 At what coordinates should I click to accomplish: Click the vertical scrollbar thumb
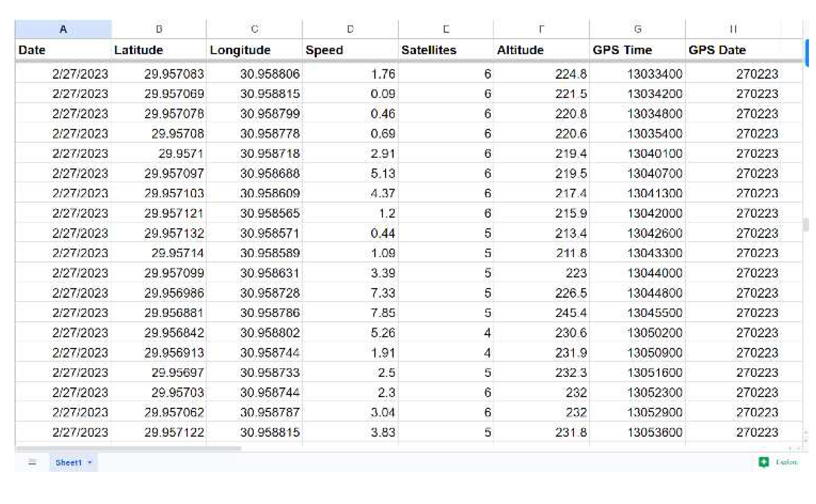coord(805,225)
